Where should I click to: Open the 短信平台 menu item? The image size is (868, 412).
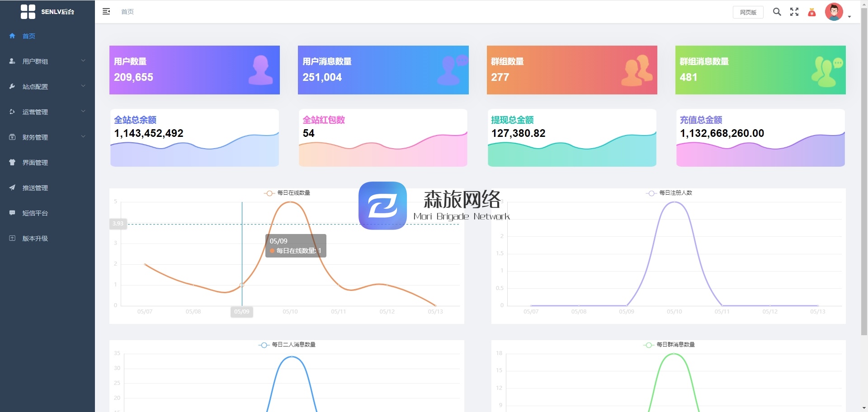(47, 213)
